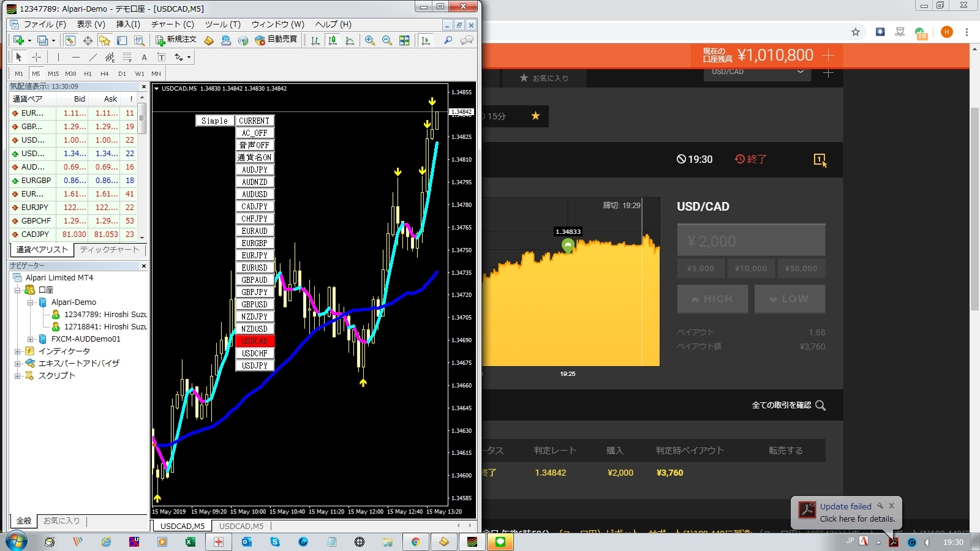Screen dimensions: 980x551
Task: Expand the エキスパートアドバイザ tree node
Action: (18, 364)
